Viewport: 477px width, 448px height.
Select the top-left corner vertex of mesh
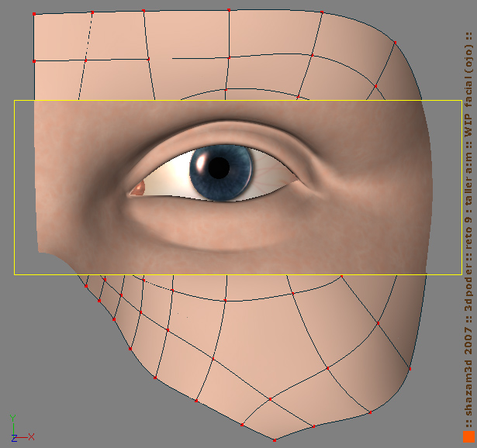point(34,14)
